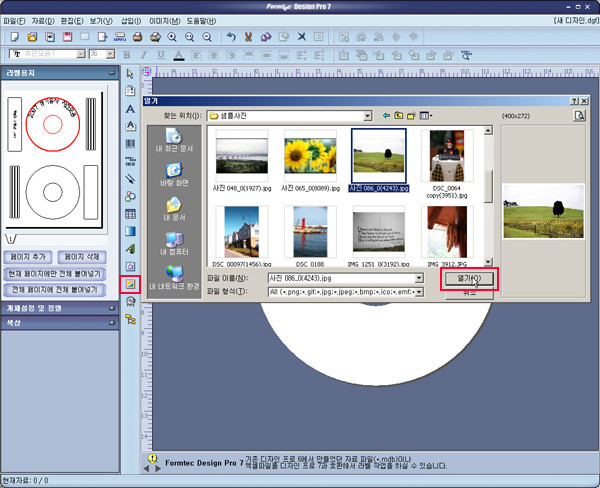Select the table grid tool
Image resolution: width=600 pixels, height=488 pixels.
tap(130, 214)
